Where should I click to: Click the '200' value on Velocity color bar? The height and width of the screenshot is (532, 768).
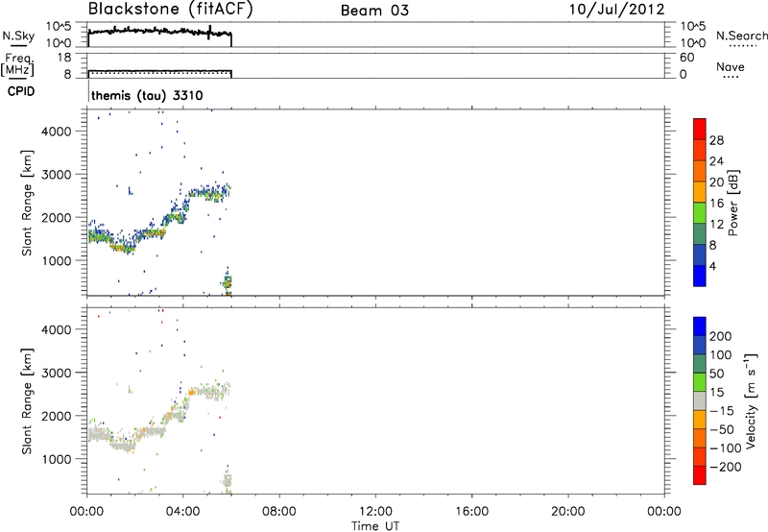[721, 336]
